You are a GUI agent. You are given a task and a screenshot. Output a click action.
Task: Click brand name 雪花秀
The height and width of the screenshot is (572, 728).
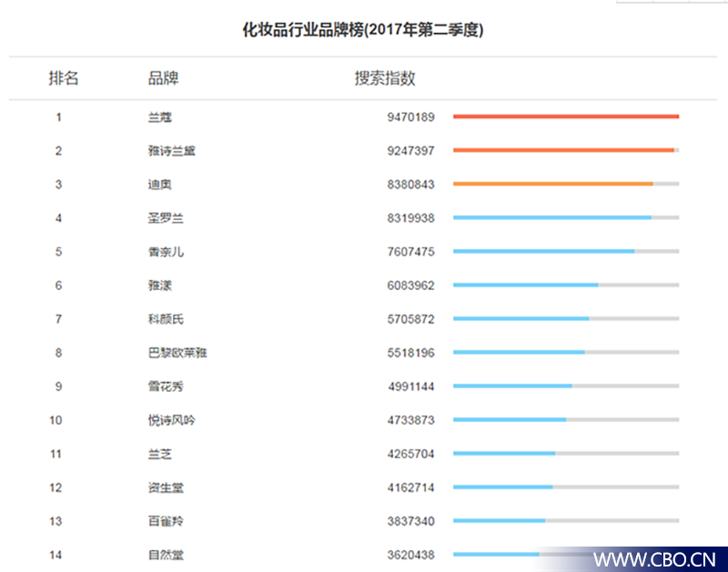point(166,386)
